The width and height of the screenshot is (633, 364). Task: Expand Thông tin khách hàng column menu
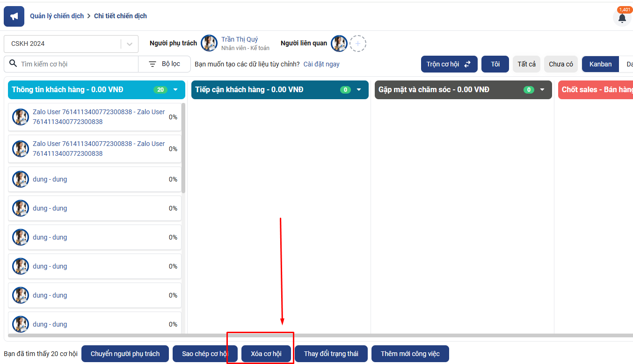[176, 90]
